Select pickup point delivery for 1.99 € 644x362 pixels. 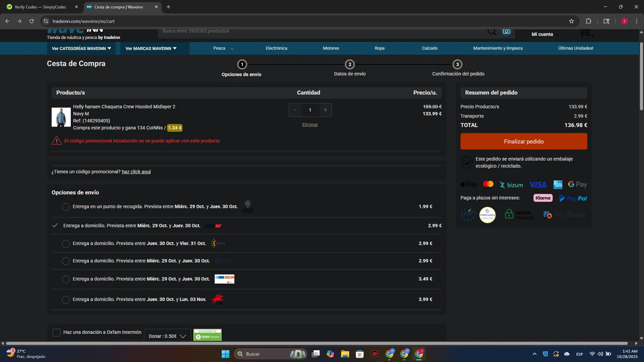pos(66,207)
